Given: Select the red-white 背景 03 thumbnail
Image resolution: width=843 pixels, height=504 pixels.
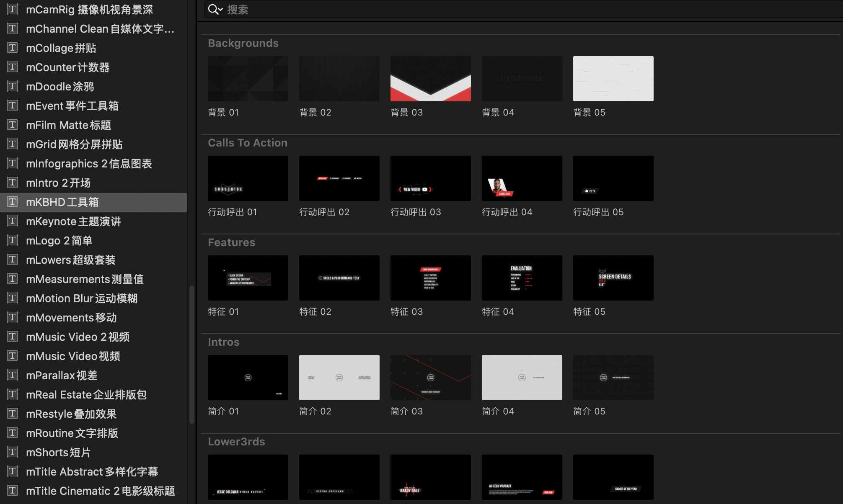Looking at the screenshot, I should [x=431, y=79].
